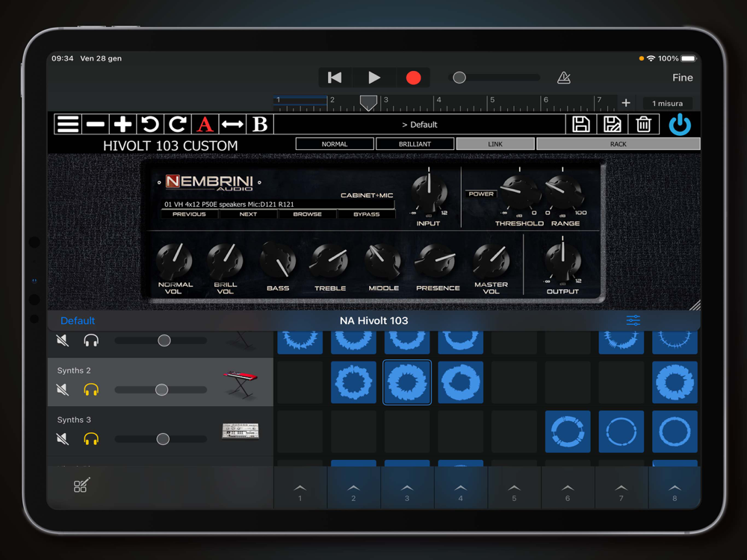747x560 pixels.
Task: Open the 1 misura length setting
Action: (667, 103)
